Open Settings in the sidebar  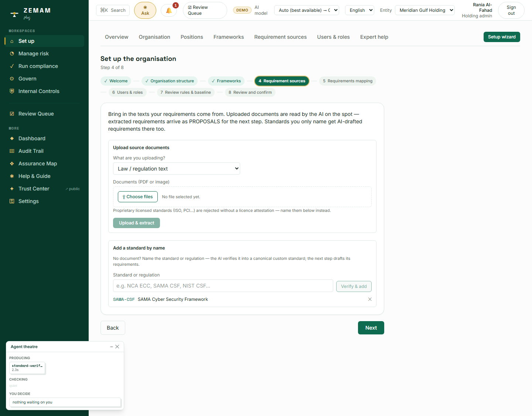pyautogui.click(x=44, y=201)
